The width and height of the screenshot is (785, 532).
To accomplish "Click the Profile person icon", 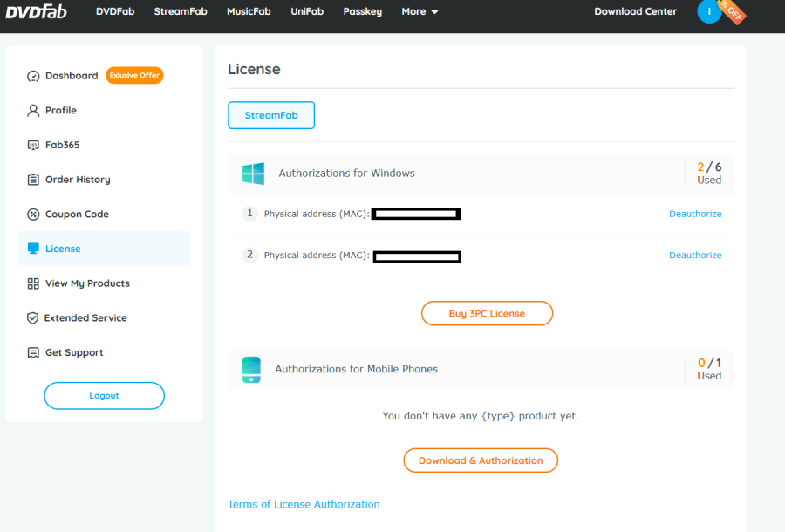I will 33,111.
